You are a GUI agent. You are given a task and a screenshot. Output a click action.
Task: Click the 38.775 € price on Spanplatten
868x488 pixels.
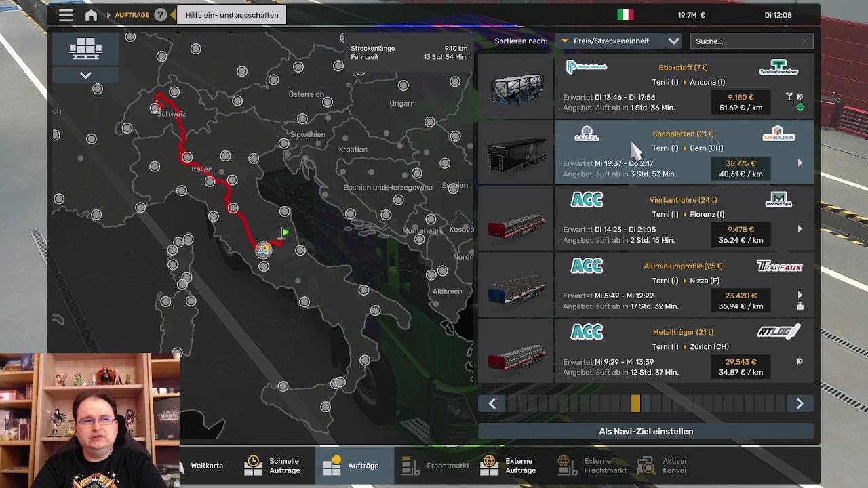pyautogui.click(x=741, y=163)
